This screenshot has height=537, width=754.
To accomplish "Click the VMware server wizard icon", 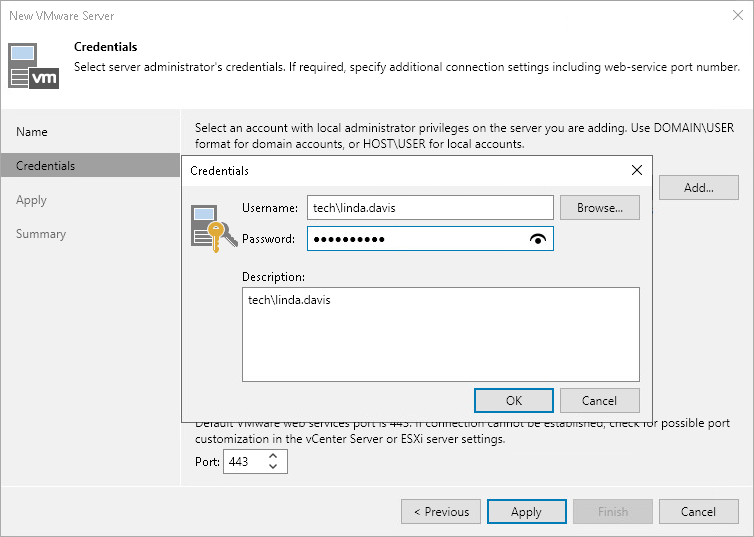I will (x=33, y=66).
